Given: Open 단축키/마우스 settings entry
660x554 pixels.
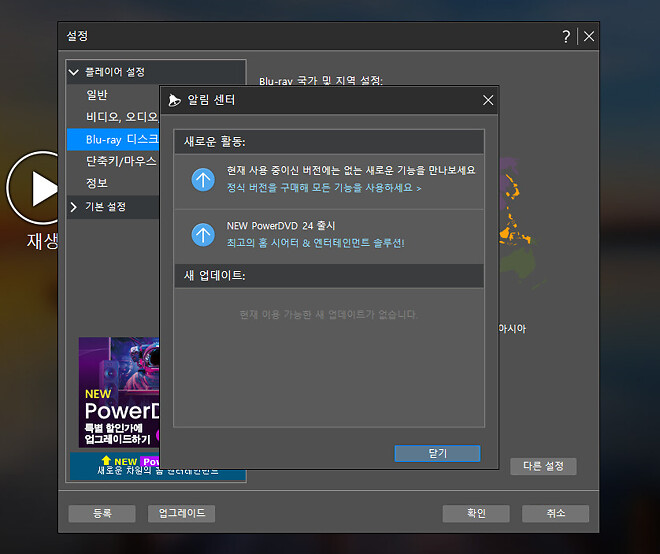Looking at the screenshot, I should [113, 161].
